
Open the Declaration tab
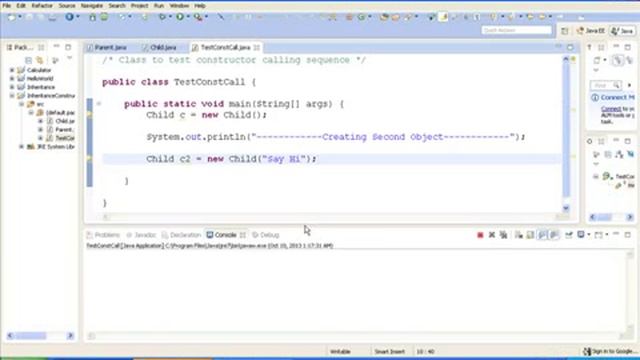coord(181,235)
